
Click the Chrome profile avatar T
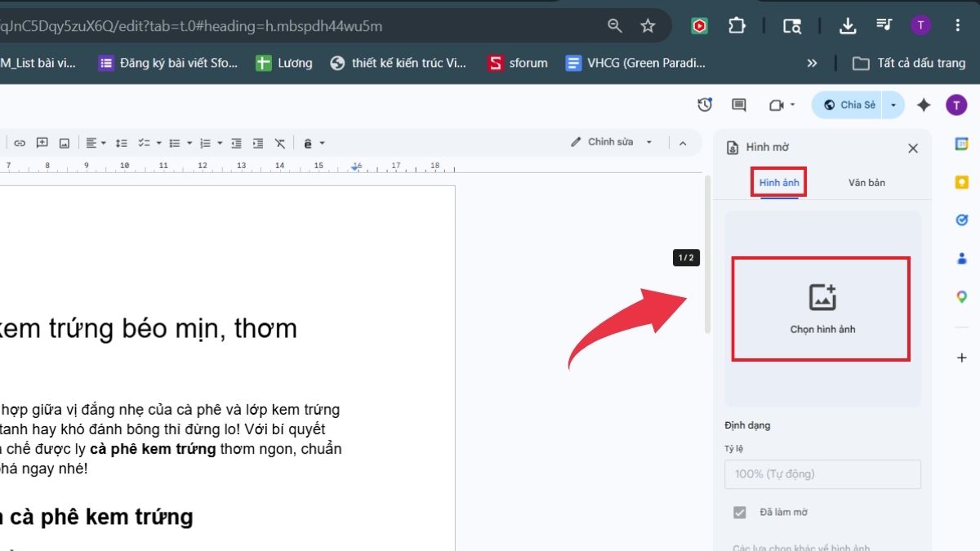click(x=921, y=25)
